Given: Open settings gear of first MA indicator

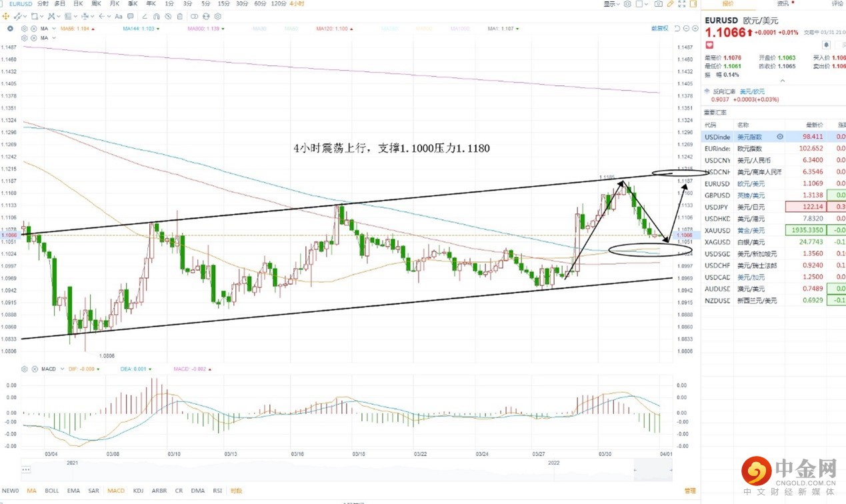Looking at the screenshot, I should click(25, 29).
